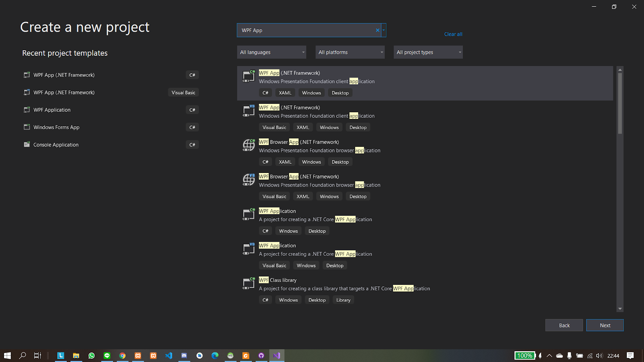
Task: Open Discord from the taskbar
Action: pos(184,356)
